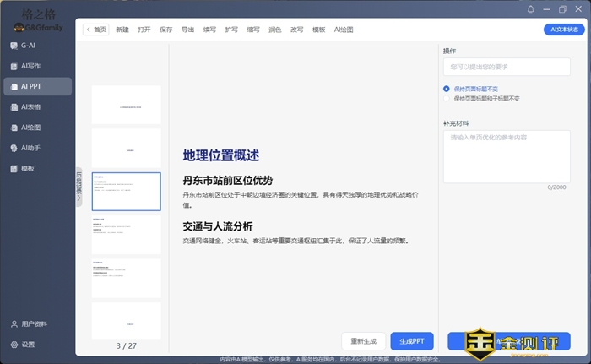The width and height of the screenshot is (591, 364).
Task: Open AI助手 in the sidebar
Action: click(30, 148)
